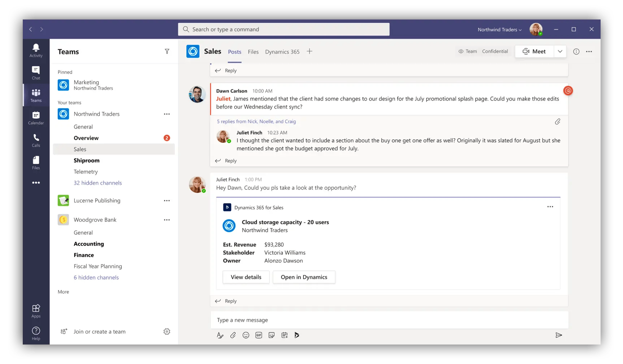The image size is (623, 364).
Task: Expand 5 replies from Nick, Noelle, and Craig
Action: (256, 122)
